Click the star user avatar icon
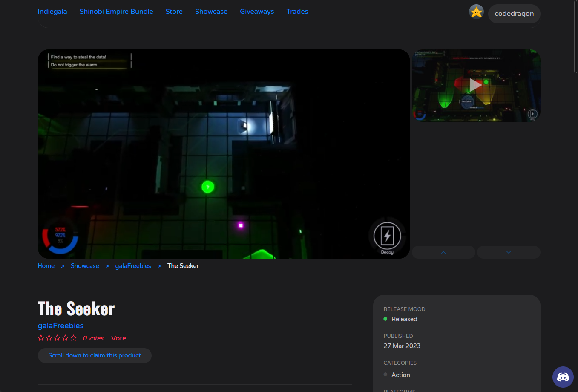The image size is (578, 392). click(x=476, y=12)
